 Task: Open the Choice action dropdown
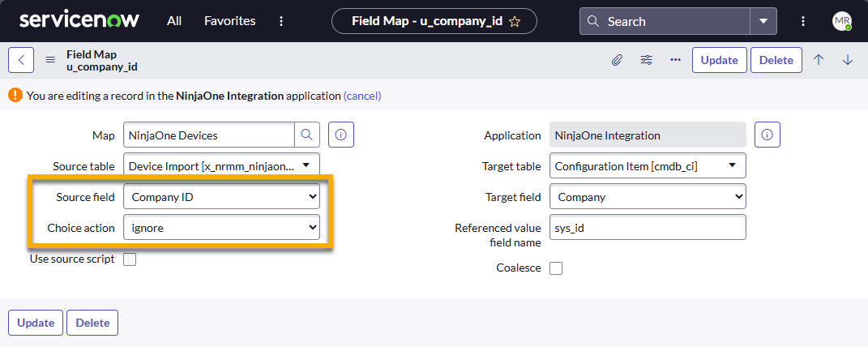[221, 227]
